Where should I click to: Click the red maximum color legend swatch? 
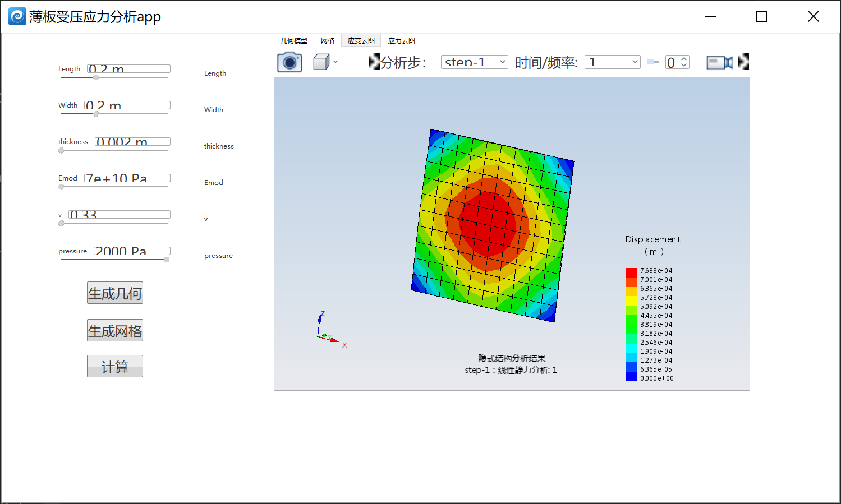pyautogui.click(x=632, y=272)
